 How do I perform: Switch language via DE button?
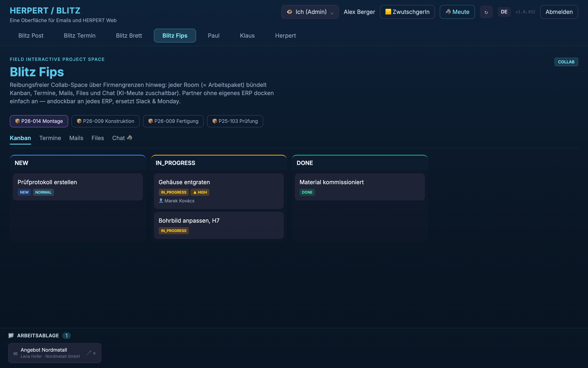click(x=504, y=12)
